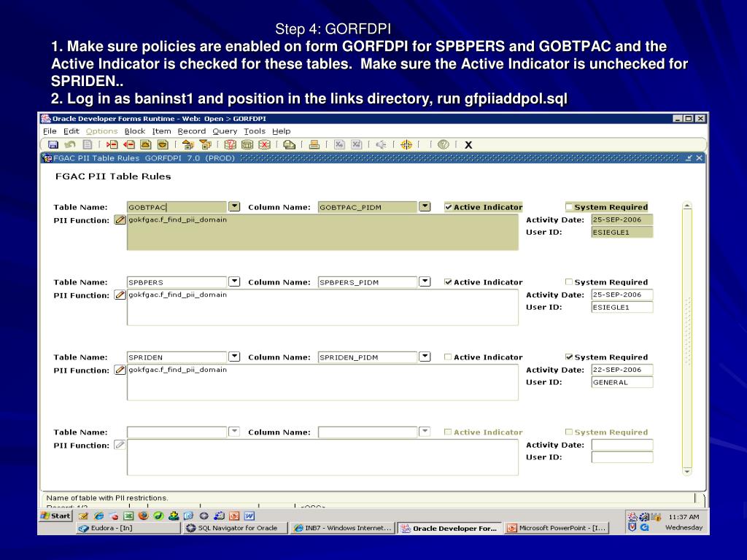This screenshot has height=560, width=747.
Task: Click the Workflow target toolbar icon
Action: [406, 145]
